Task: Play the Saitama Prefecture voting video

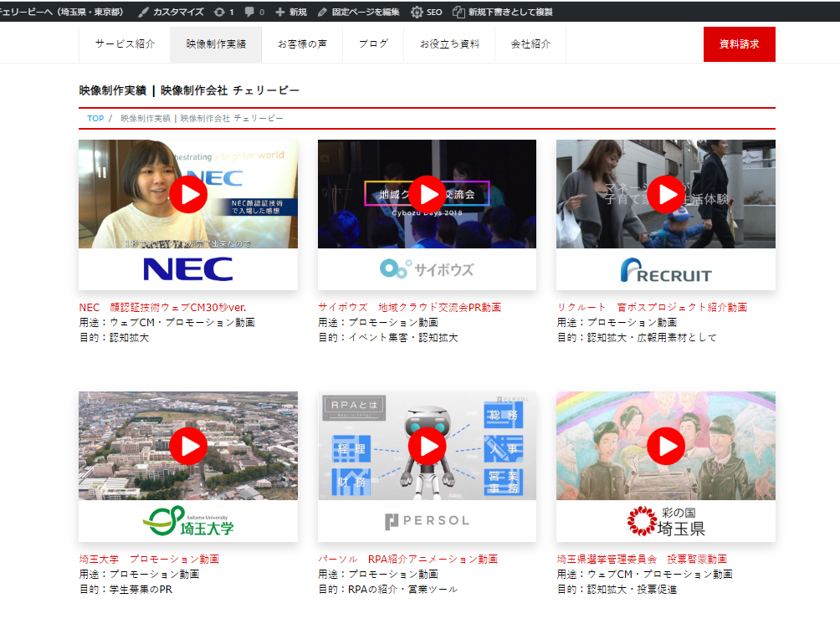Action: pos(666,446)
